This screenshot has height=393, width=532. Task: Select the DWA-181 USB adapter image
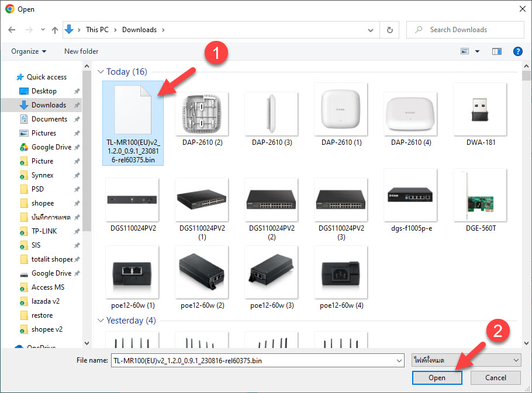pos(480,109)
